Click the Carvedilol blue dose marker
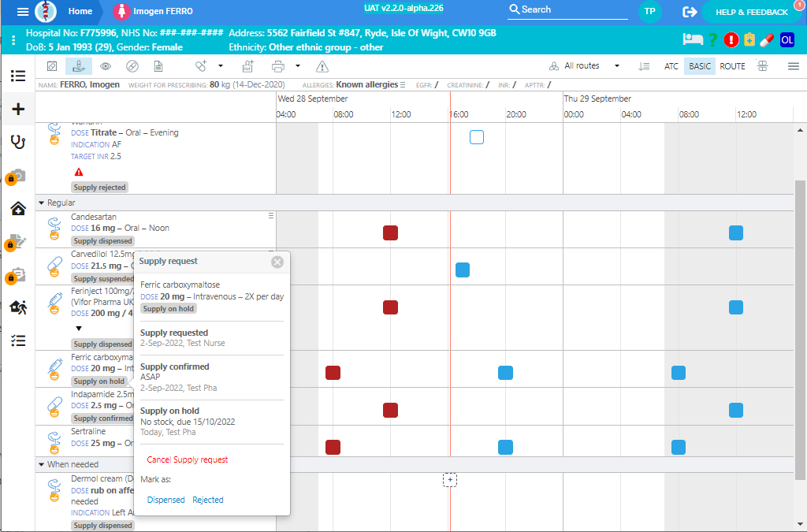Image resolution: width=807 pixels, height=532 pixels. pos(462,270)
